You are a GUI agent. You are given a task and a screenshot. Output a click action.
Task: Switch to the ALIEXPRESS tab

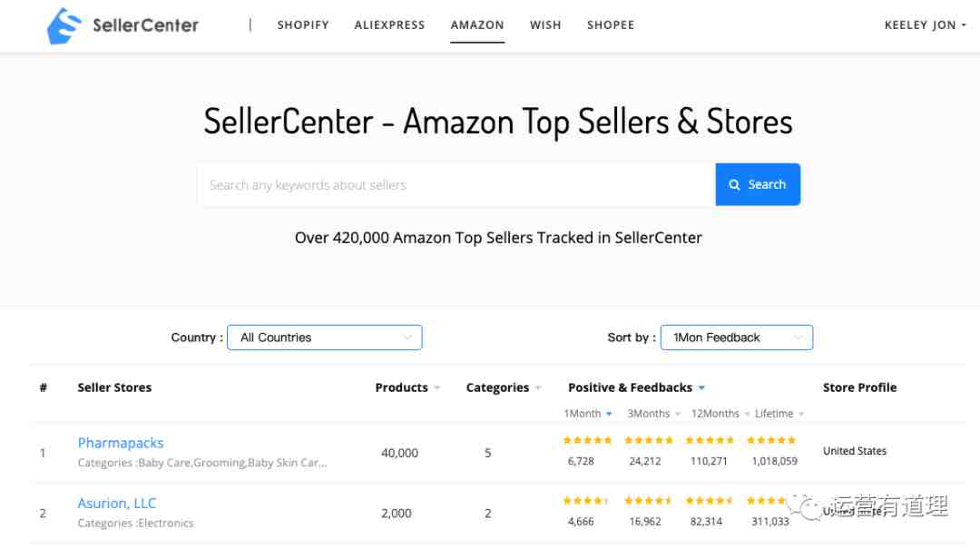(x=389, y=25)
